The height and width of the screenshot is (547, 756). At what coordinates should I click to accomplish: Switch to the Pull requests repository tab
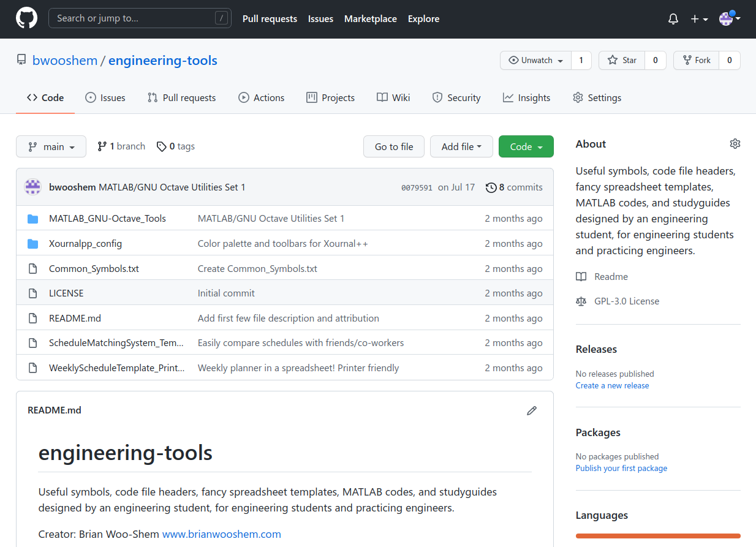point(182,97)
